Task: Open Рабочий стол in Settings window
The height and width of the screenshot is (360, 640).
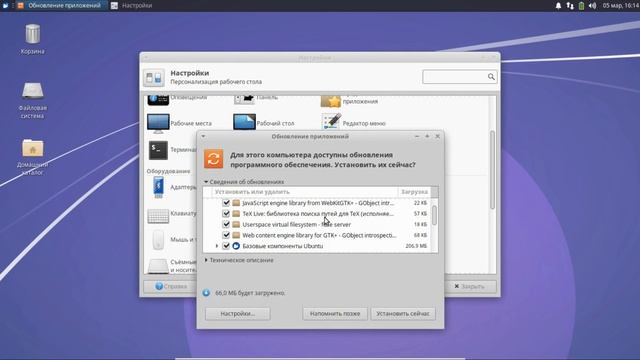Action: coord(244,122)
